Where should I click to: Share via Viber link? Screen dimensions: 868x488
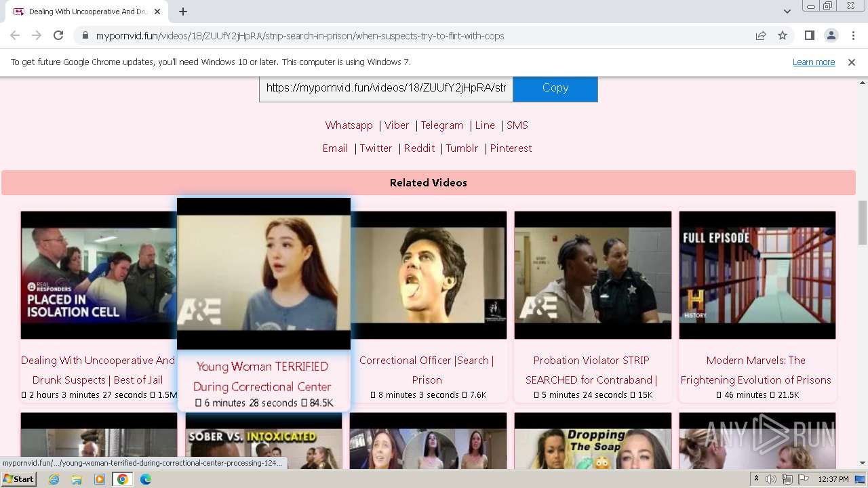point(397,125)
